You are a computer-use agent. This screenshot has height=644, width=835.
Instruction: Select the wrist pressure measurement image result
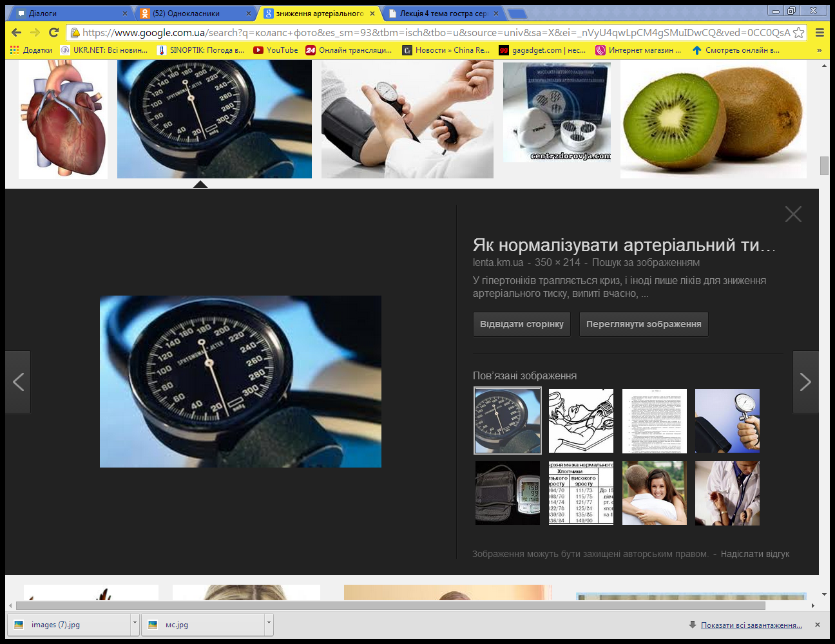click(407, 120)
